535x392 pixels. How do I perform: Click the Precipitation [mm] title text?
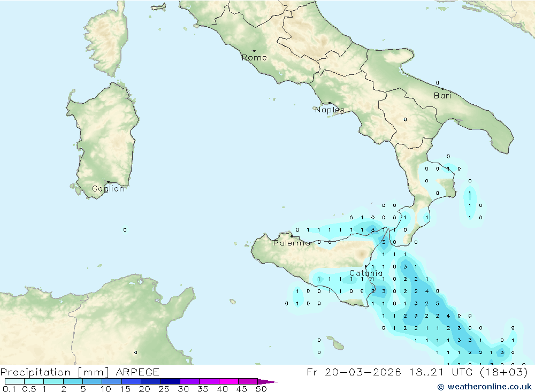point(55,372)
